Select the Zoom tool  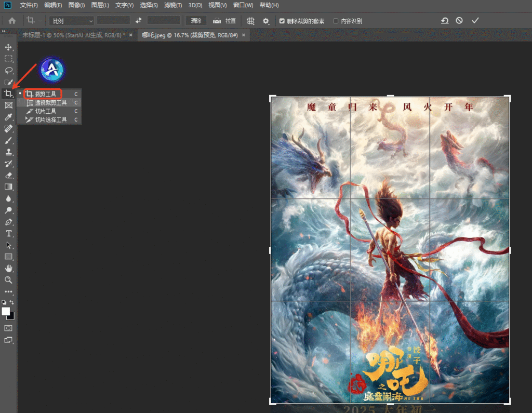(8, 280)
